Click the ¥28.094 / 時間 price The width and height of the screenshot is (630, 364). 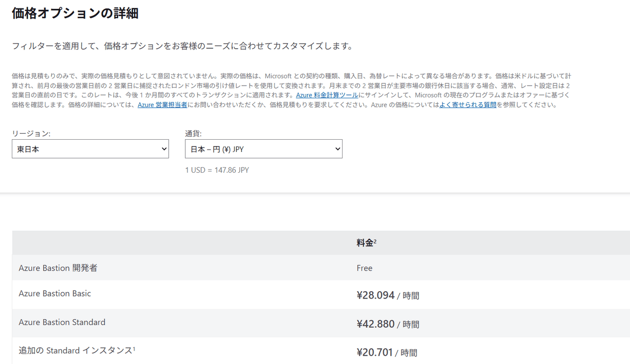388,296
